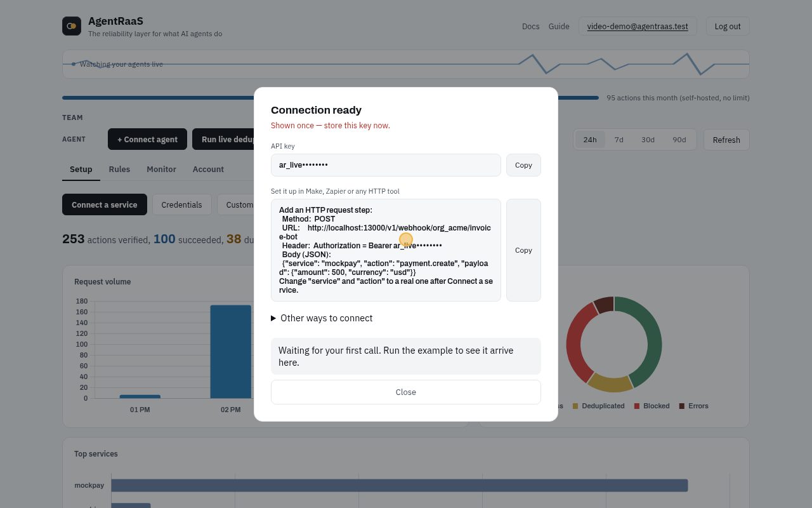Switch the time range to 7d

coord(619,140)
